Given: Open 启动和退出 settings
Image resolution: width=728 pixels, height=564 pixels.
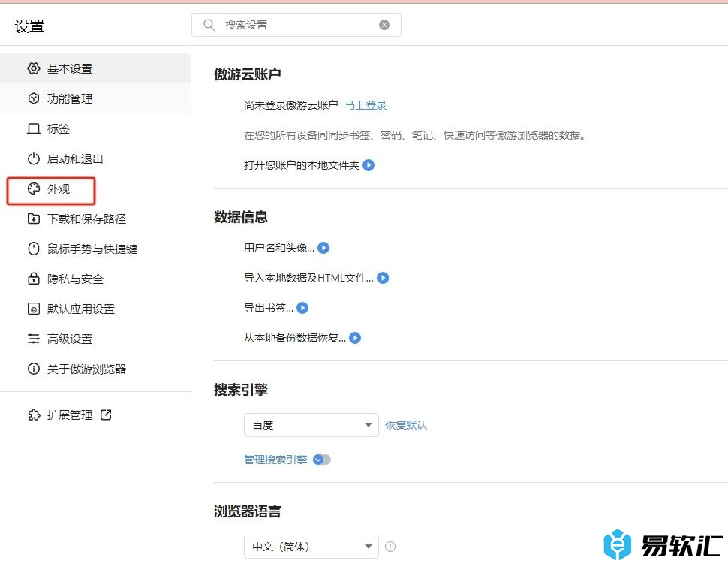Looking at the screenshot, I should point(95,159).
